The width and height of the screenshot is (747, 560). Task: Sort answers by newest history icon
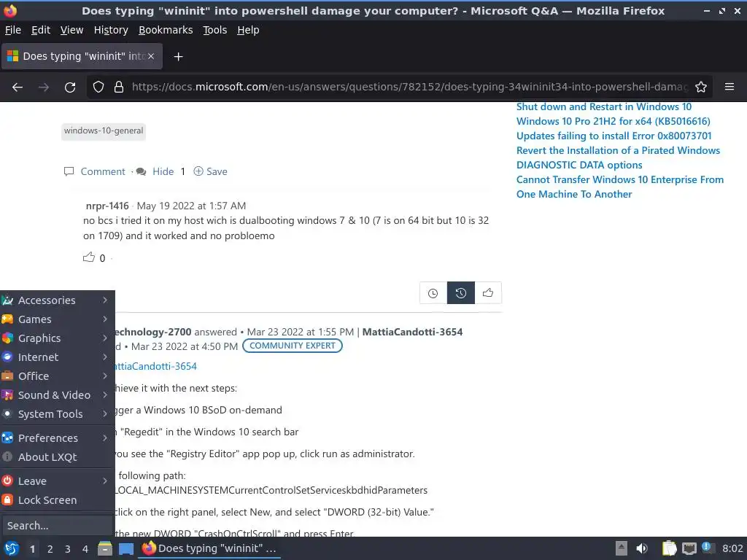click(461, 293)
